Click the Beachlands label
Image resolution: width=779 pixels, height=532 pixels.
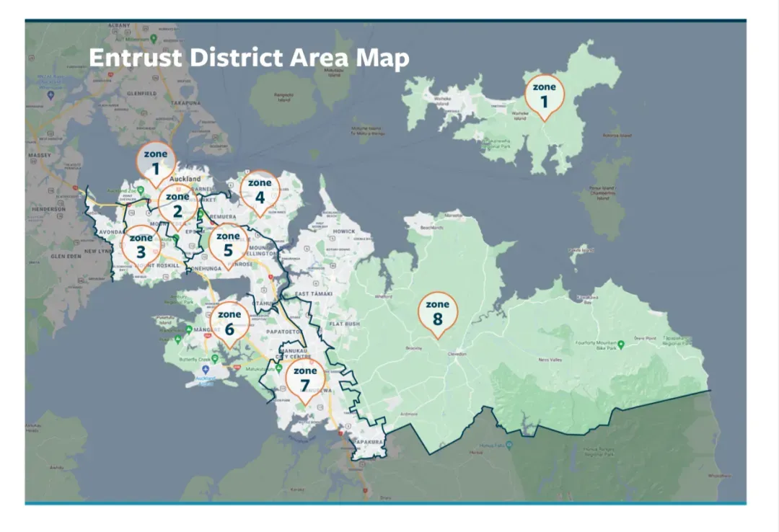click(432, 228)
